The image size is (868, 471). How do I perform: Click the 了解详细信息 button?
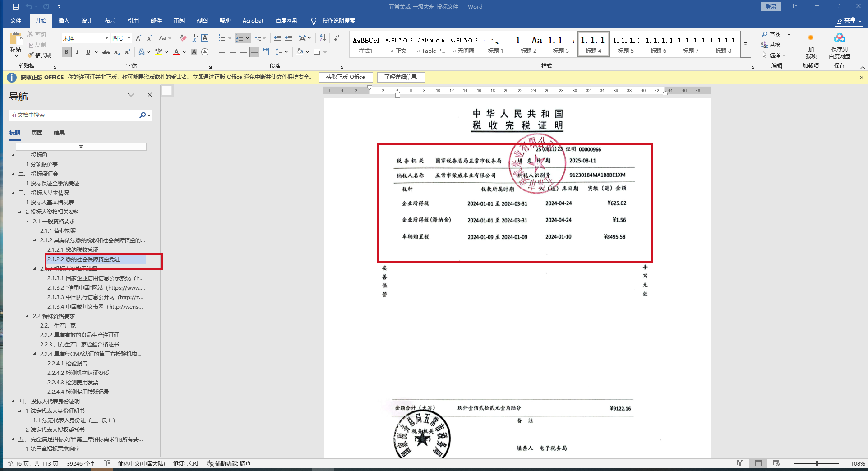click(x=401, y=77)
